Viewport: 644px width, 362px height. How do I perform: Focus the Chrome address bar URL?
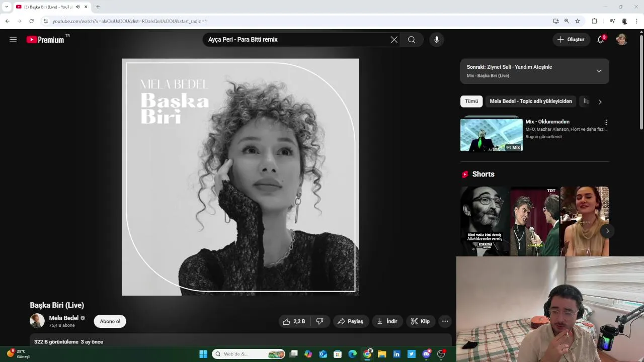[129, 21]
